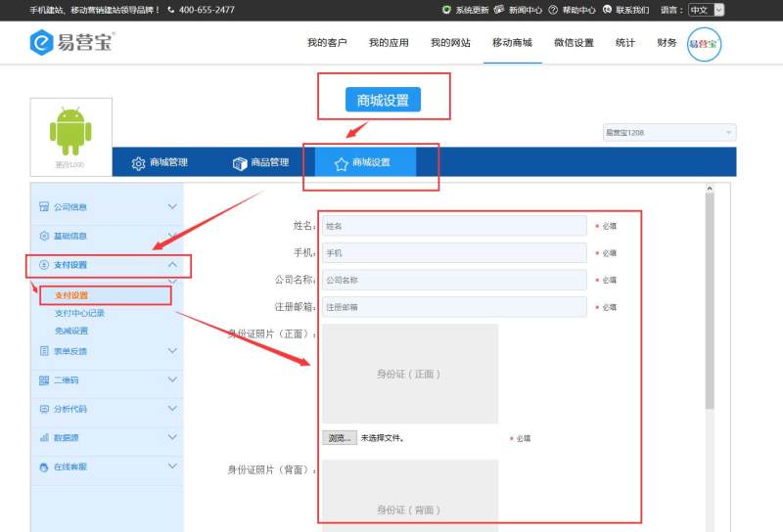
Task: Click the 浏览... file browse button
Action: pyautogui.click(x=339, y=438)
